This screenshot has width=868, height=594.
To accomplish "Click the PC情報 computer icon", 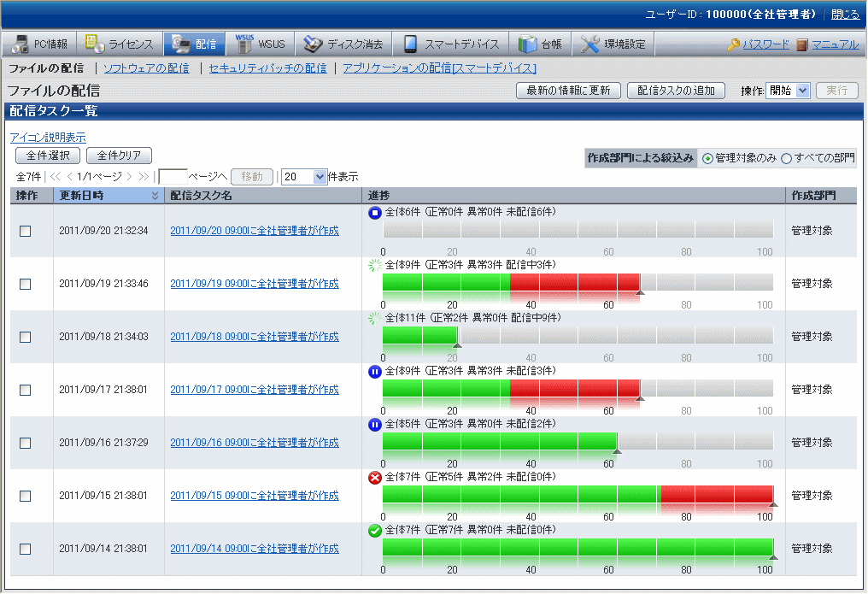I will point(18,44).
